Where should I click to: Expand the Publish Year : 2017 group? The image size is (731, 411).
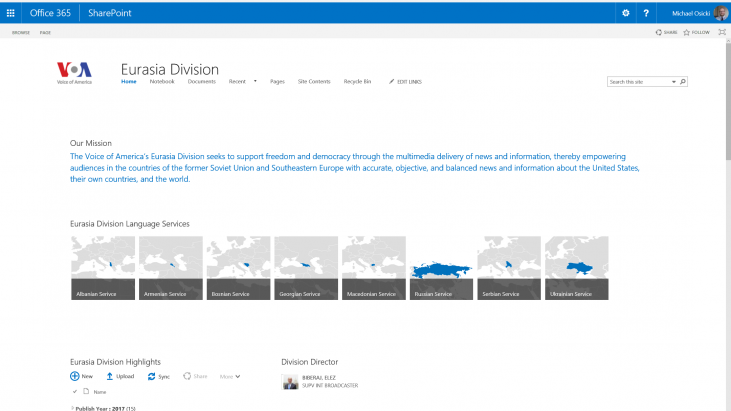click(x=72, y=408)
